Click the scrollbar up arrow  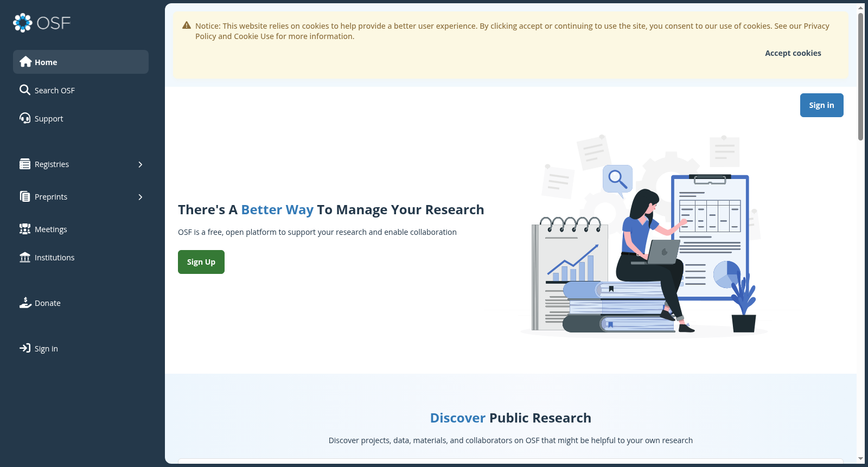pyautogui.click(x=860, y=8)
